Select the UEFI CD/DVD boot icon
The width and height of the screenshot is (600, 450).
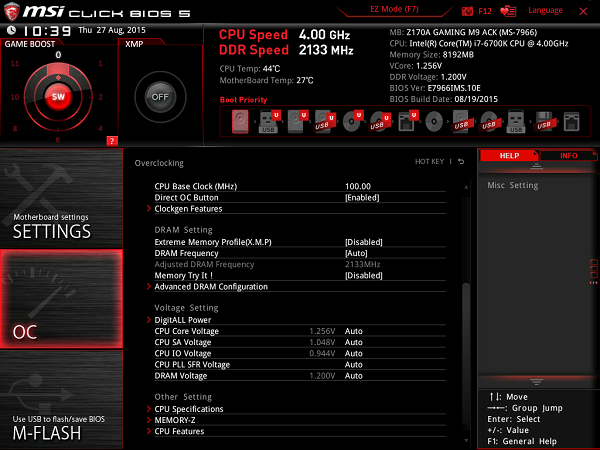pyautogui.click(x=352, y=122)
